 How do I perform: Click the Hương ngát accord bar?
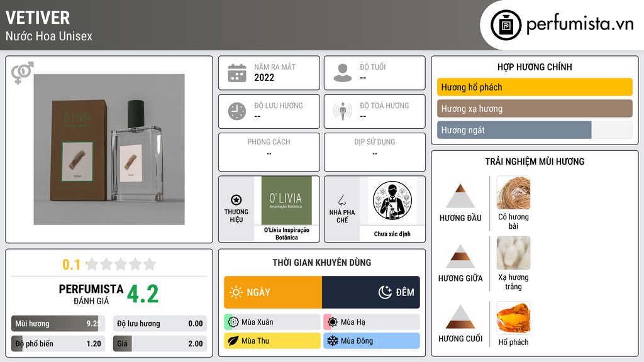(535, 130)
